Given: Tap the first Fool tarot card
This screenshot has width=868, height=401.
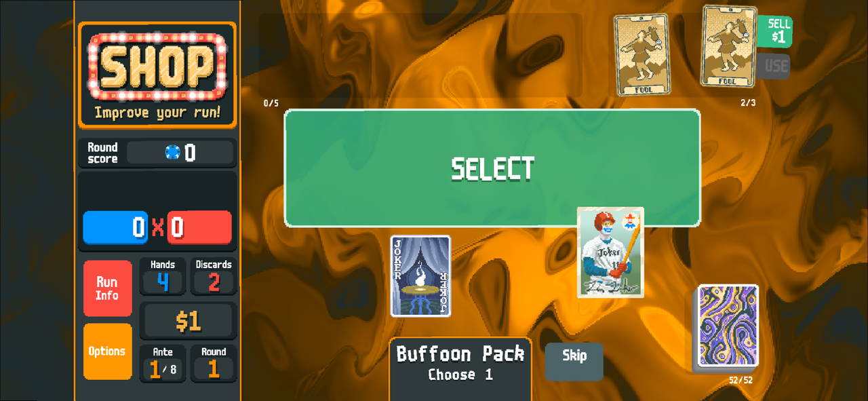Looking at the screenshot, I should [642, 55].
